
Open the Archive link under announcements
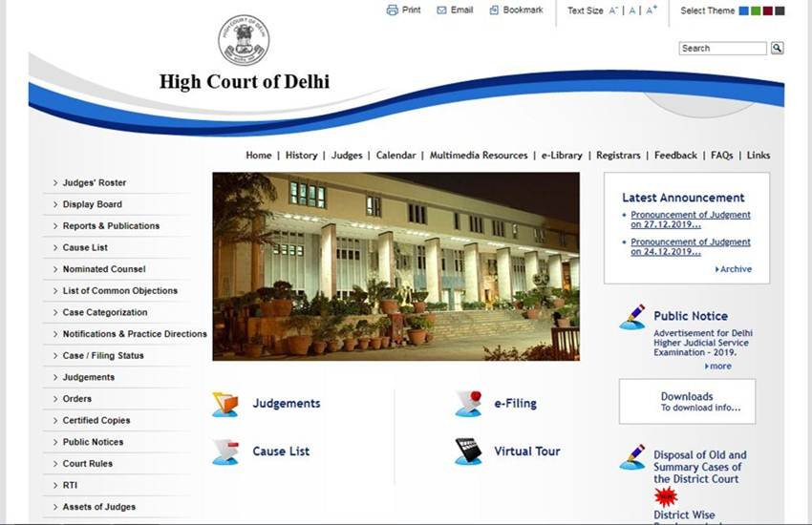tap(736, 269)
